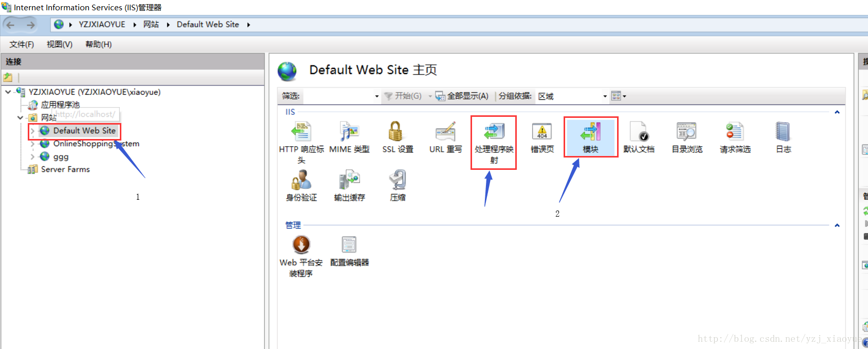Open the 模块 (Modules) feature icon
This screenshot has height=349, width=868.
click(x=590, y=132)
